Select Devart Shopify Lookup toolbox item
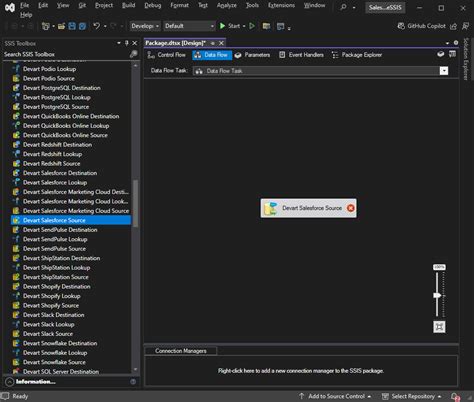This screenshot has width=474, height=402. (52, 296)
